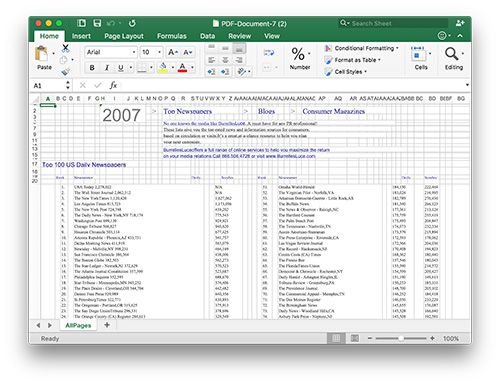Switch to Normal view in status bar
The height and width of the screenshot is (385, 500).
(336, 338)
